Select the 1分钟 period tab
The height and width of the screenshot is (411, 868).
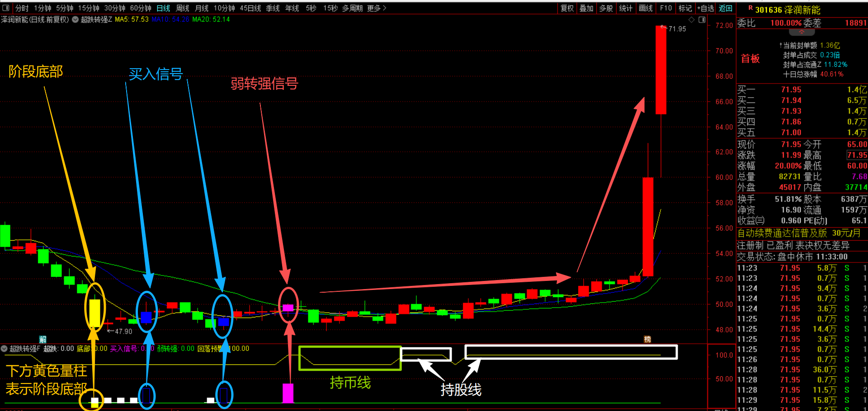(x=42, y=8)
